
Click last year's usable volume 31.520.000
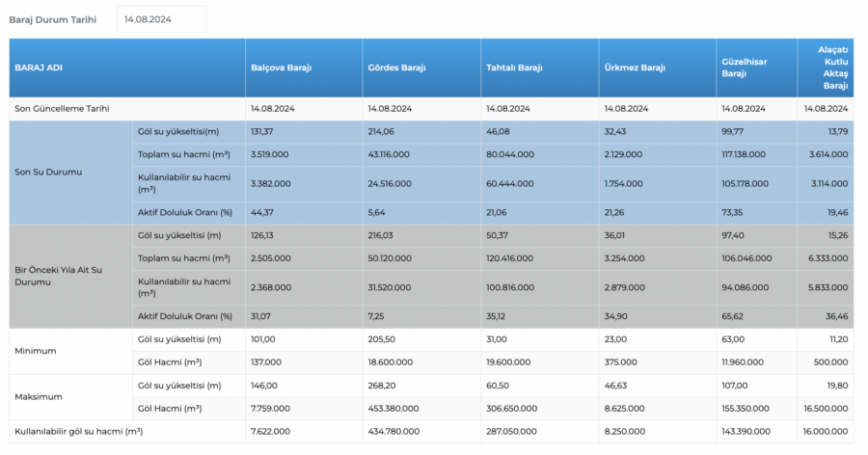pyautogui.click(x=390, y=288)
